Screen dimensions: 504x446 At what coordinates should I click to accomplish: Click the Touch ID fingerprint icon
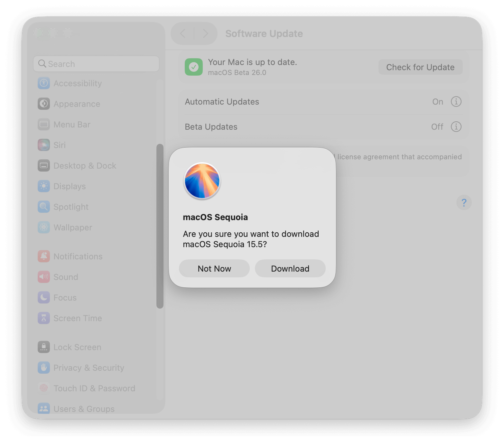pos(44,388)
